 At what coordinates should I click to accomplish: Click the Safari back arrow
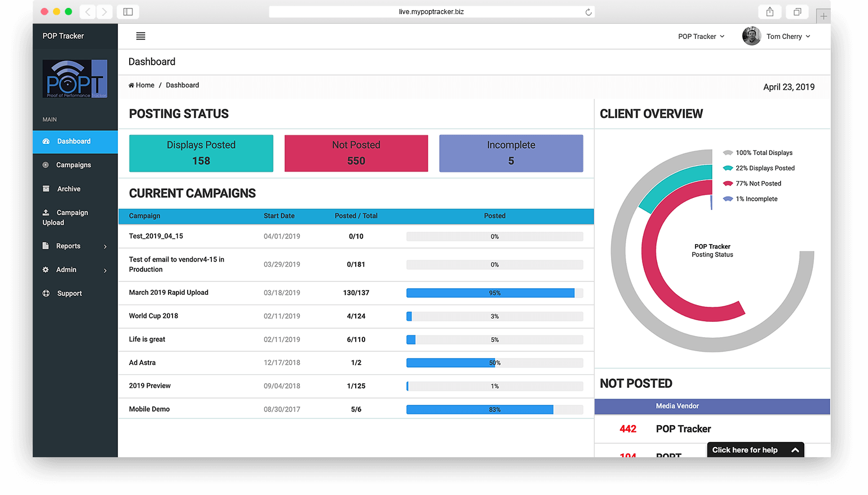(x=88, y=12)
